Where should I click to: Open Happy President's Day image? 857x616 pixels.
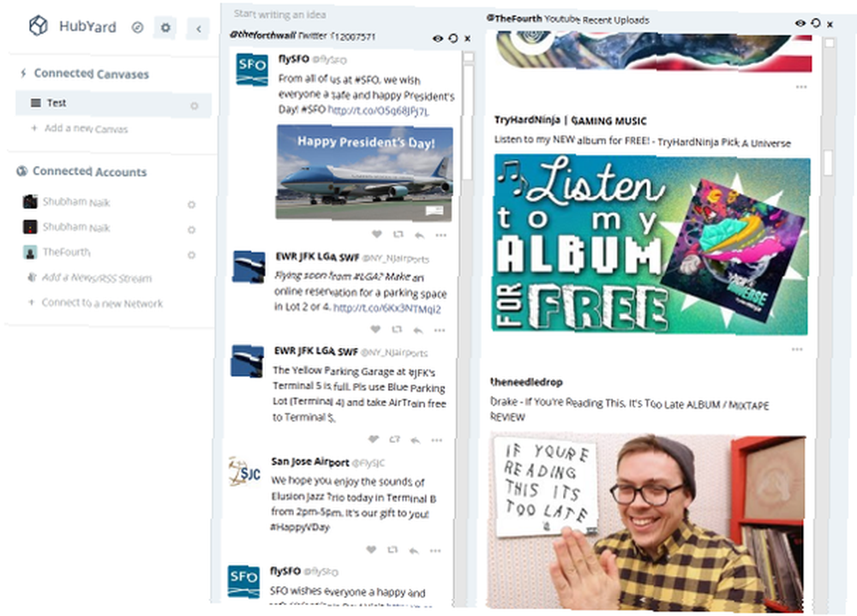[364, 172]
